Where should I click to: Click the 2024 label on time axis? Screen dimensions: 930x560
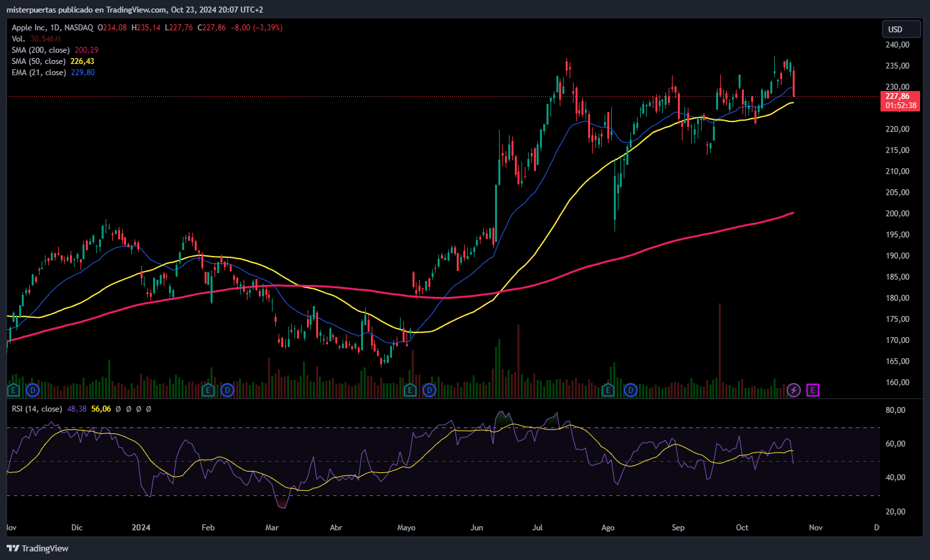click(x=141, y=528)
